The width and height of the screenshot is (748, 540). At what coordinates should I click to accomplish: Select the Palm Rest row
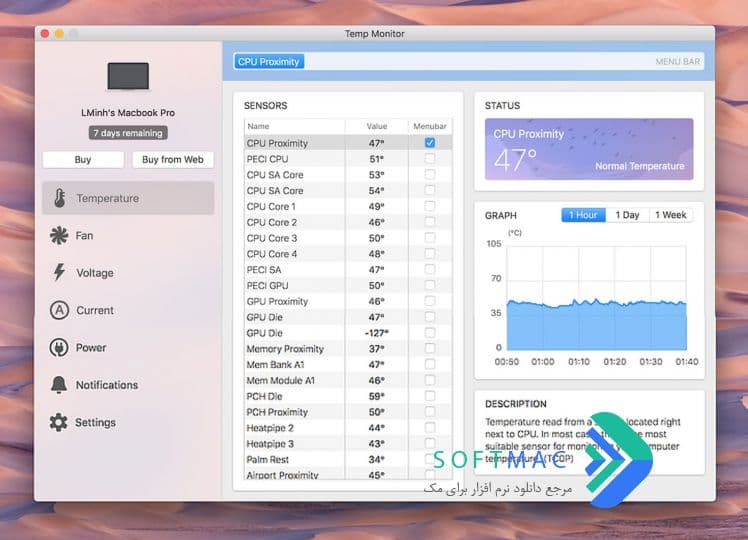pos(348,459)
